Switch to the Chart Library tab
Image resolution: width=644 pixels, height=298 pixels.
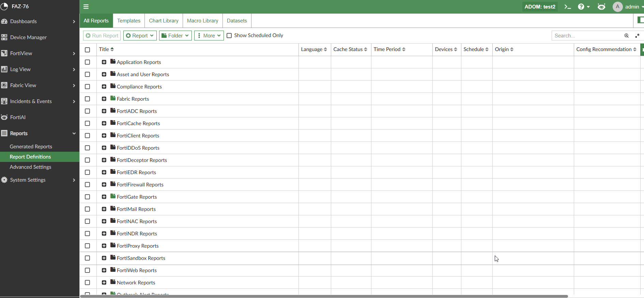pyautogui.click(x=164, y=20)
